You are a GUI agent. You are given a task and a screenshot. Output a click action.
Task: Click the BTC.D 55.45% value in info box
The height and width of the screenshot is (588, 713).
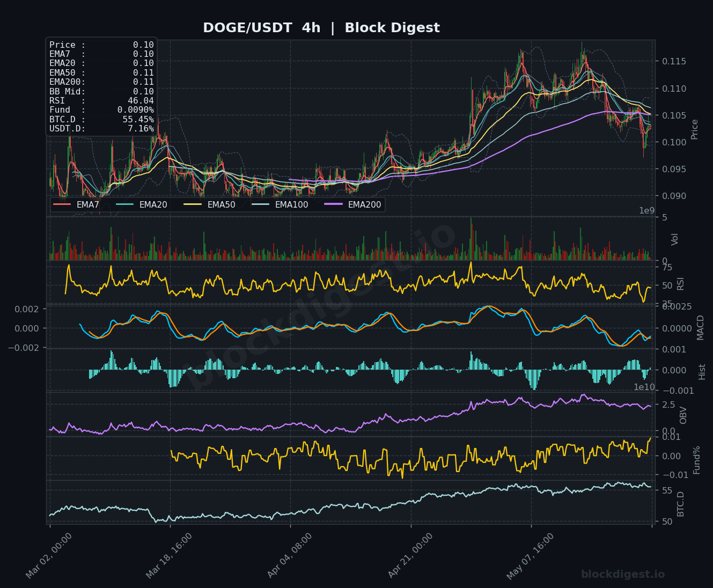pyautogui.click(x=138, y=120)
